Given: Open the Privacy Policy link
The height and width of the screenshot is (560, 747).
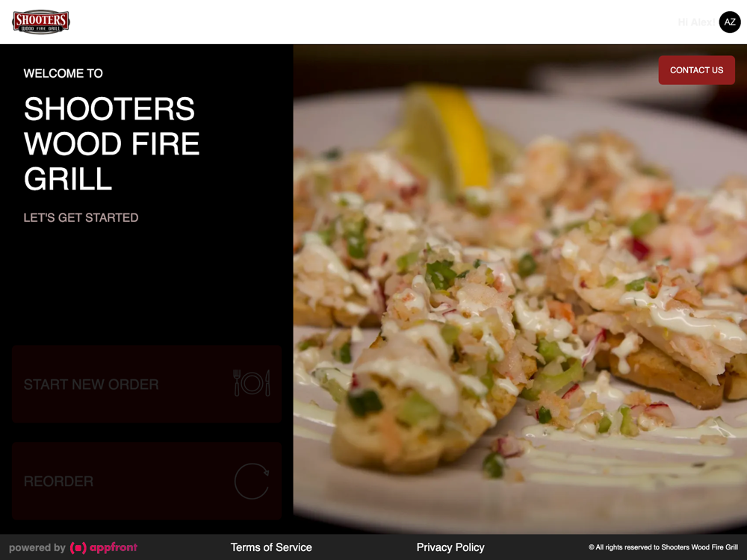Looking at the screenshot, I should (450, 547).
